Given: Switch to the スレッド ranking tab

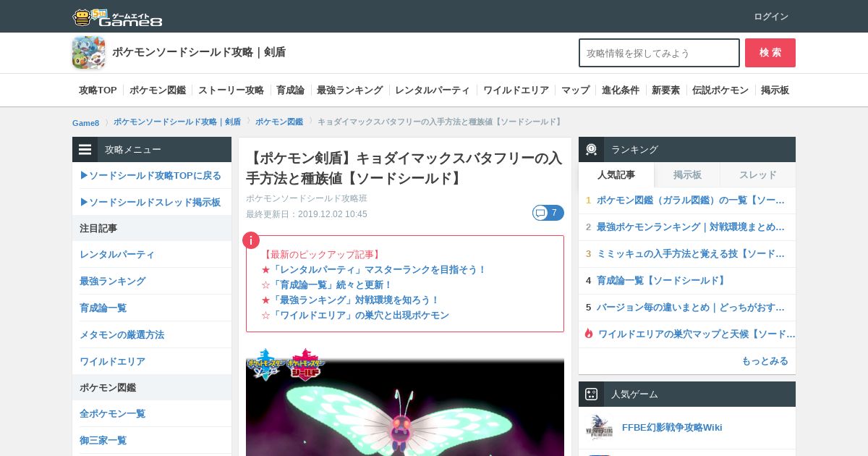Looking at the screenshot, I should click(x=758, y=175).
